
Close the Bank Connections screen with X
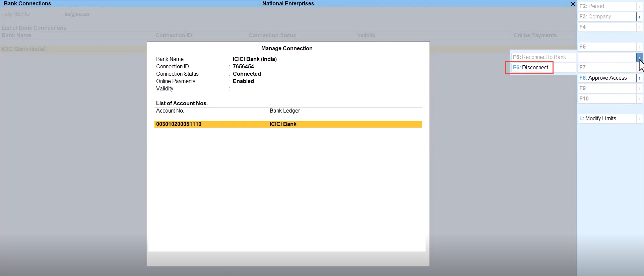pos(573,4)
